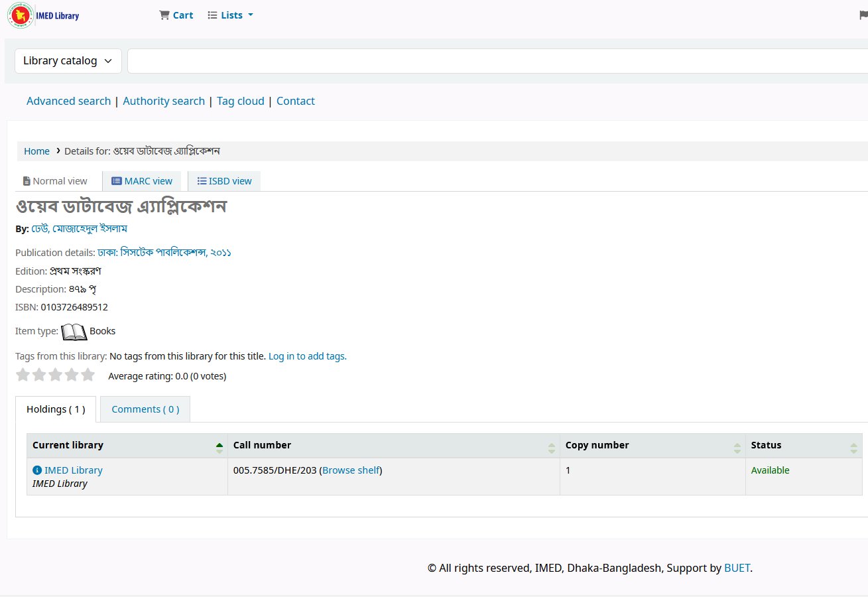Click the IMED Library logo
This screenshot has width=868, height=597.
coord(43,15)
